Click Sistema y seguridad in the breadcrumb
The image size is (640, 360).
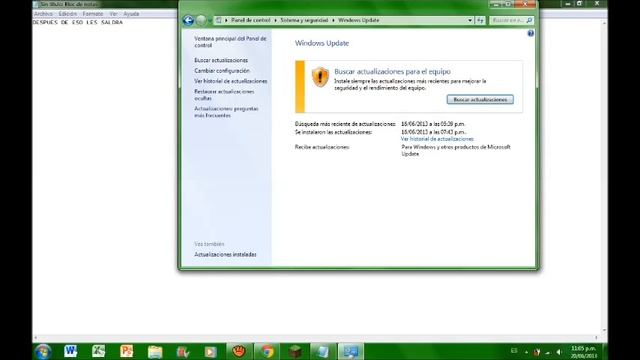304,20
